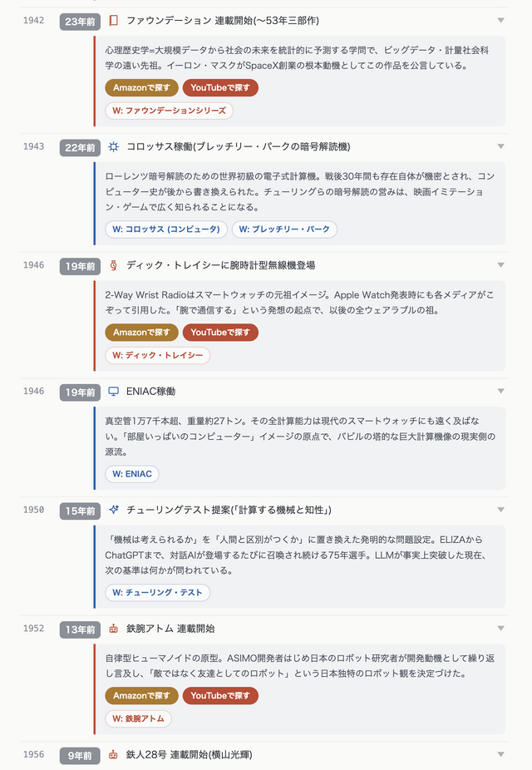Collapse the チューリングテスト entry arrow
532x770 pixels.
(x=500, y=510)
